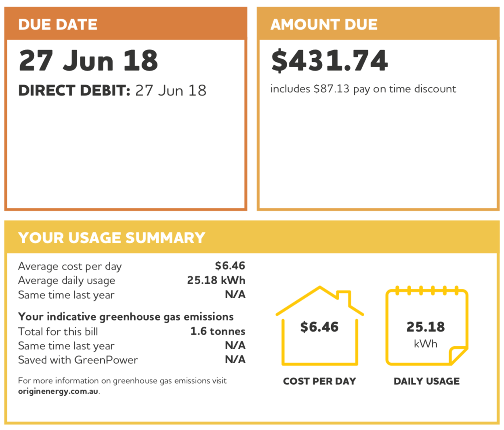Click the 27 Jun 18 due date
This screenshot has width=504, height=430.
[x=88, y=61]
